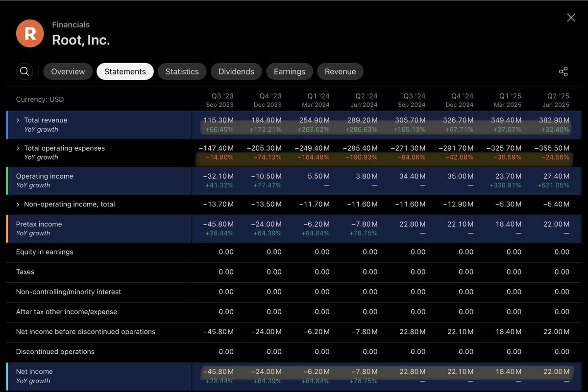
Task: Select the Discontinued operations row label
Action: [55, 352]
